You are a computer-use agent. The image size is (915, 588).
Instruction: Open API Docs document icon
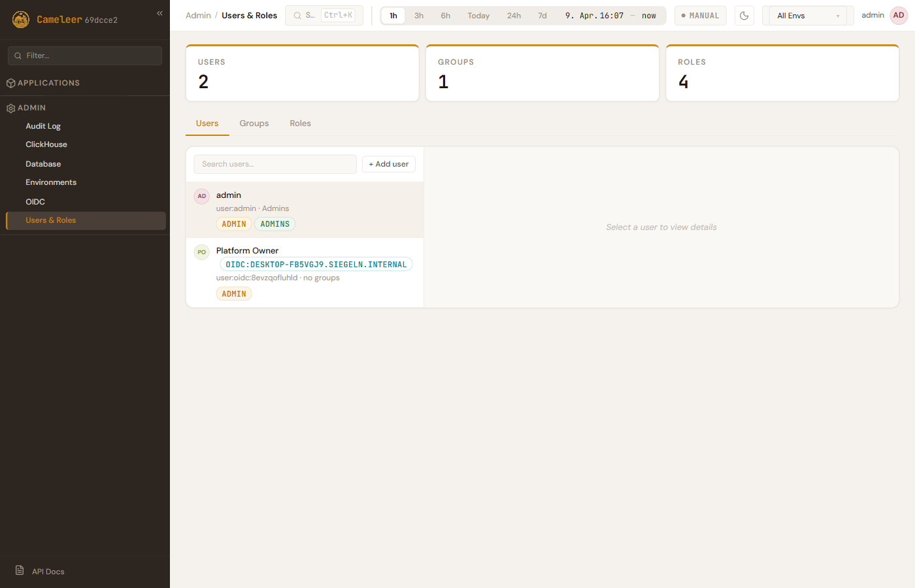click(20, 570)
